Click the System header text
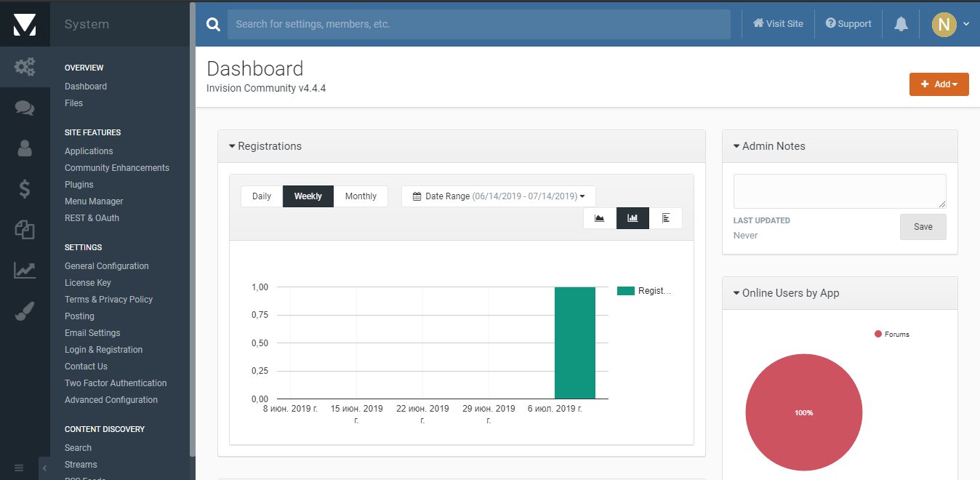The height and width of the screenshot is (480, 980). pyautogui.click(x=87, y=24)
